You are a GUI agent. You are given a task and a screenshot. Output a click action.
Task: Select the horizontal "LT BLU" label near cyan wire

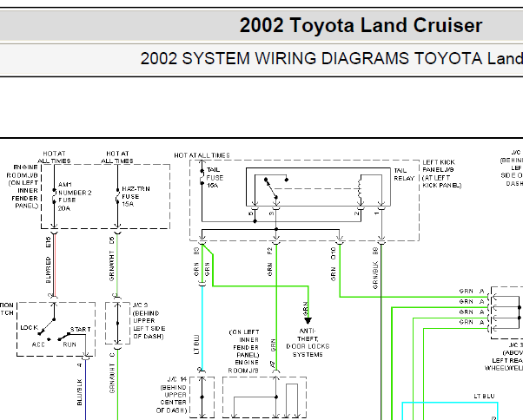tap(484, 396)
